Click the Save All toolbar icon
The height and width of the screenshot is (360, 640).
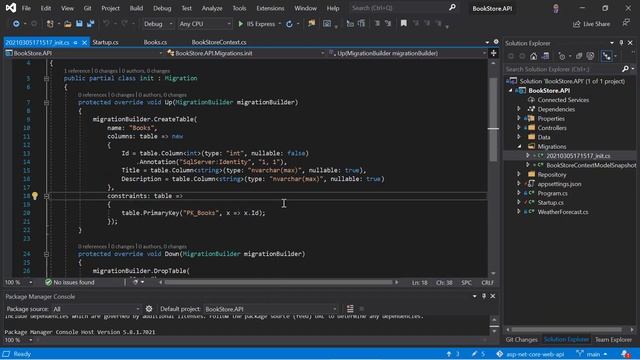tap(90, 24)
